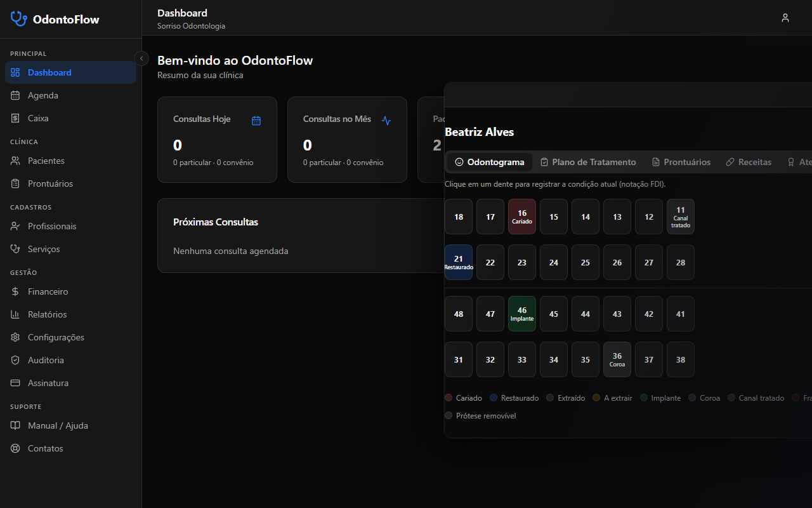Open Financeiro from the sidebar
The height and width of the screenshot is (508, 812).
70,291
